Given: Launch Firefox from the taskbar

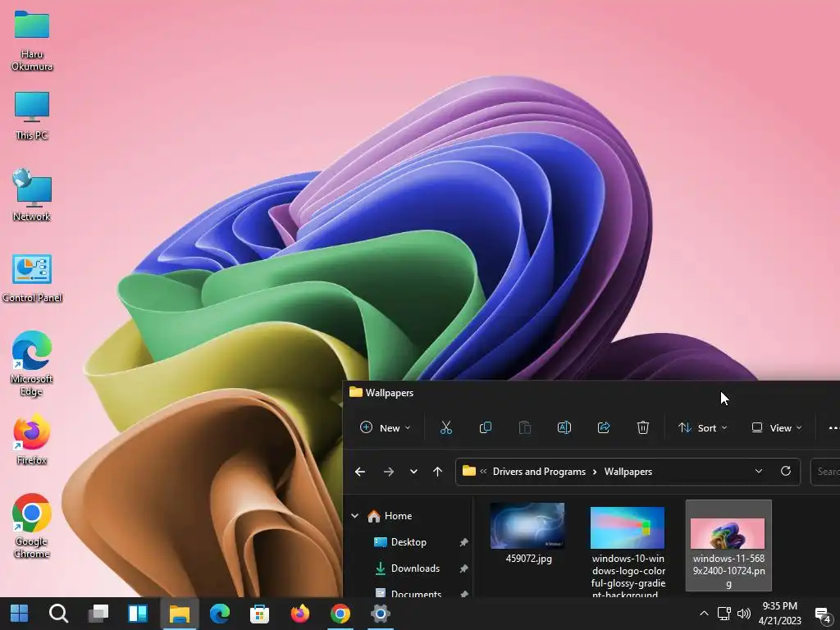Looking at the screenshot, I should (x=300, y=614).
